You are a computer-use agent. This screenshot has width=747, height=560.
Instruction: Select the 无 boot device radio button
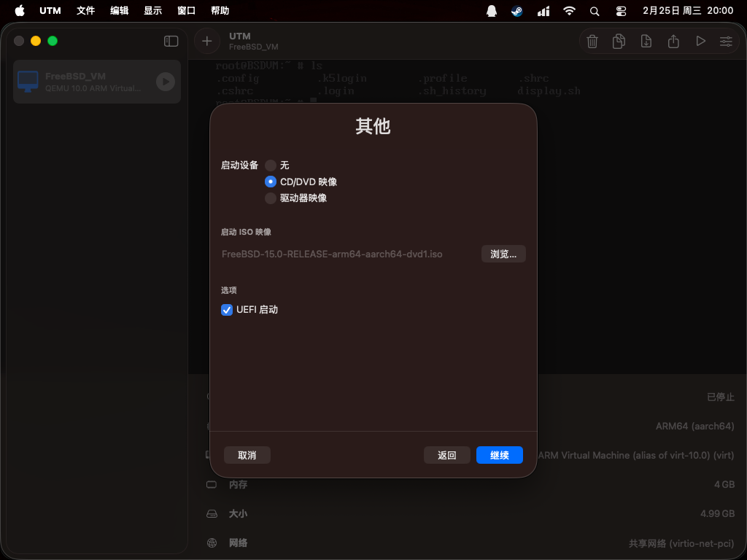[x=271, y=166]
